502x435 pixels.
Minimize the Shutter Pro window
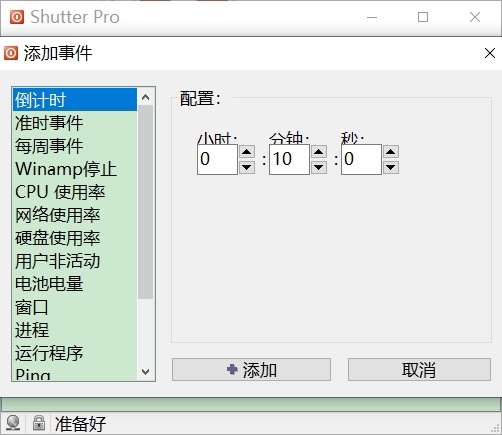pos(372,17)
